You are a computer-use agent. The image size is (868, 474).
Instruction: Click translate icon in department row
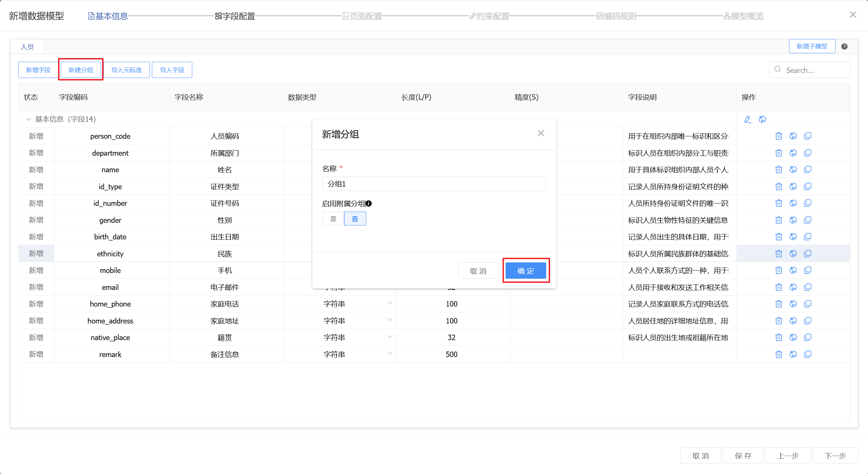pyautogui.click(x=793, y=153)
